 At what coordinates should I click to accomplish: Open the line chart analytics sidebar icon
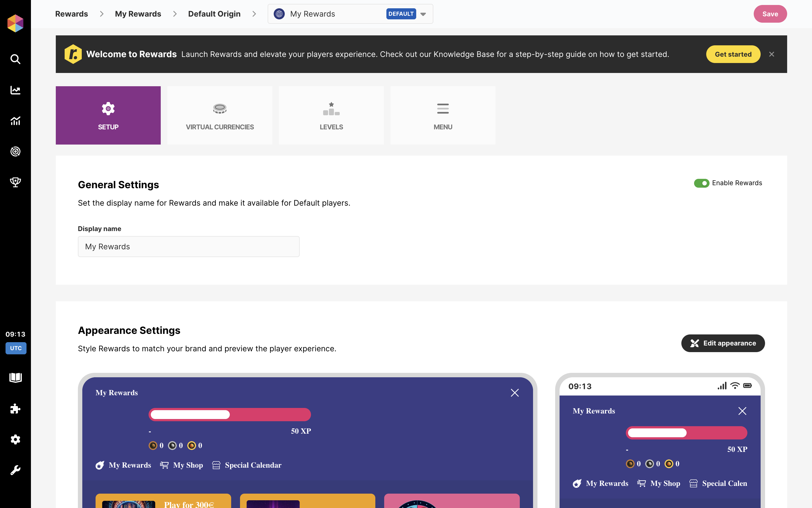pos(15,90)
